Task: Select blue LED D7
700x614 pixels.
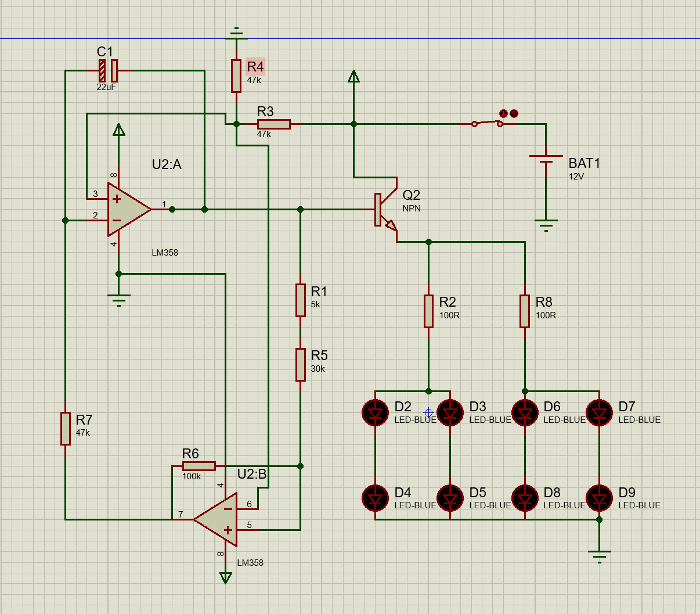Action: click(x=600, y=413)
